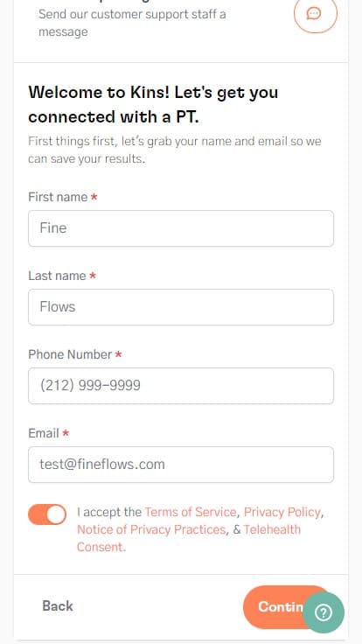
Task: View the Notice of Privacy Practices link
Action: click(x=151, y=529)
